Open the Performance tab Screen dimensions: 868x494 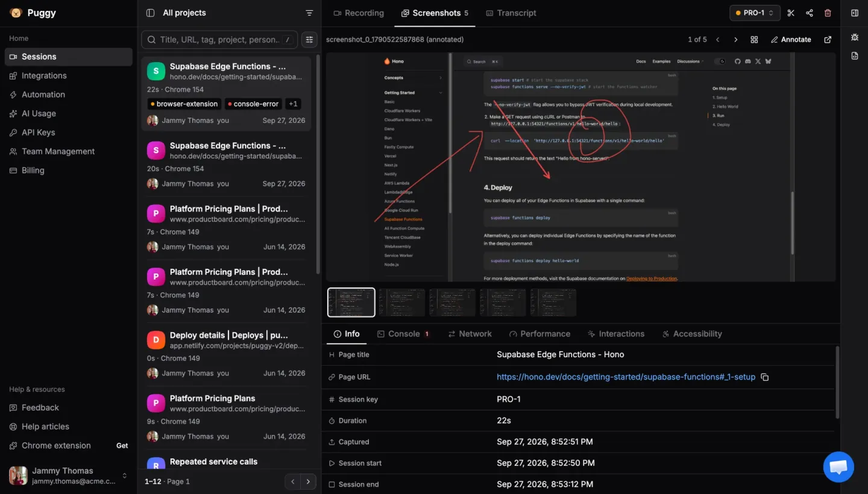pyautogui.click(x=539, y=334)
